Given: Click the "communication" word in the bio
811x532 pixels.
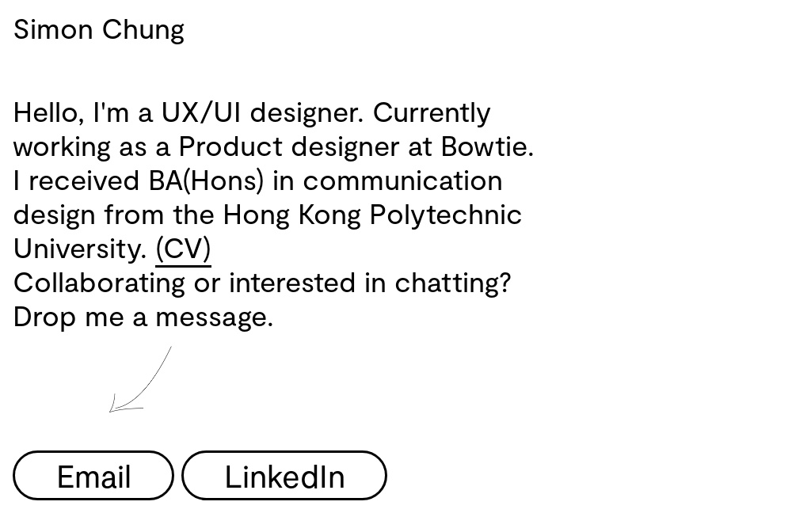Looking at the screenshot, I should (x=402, y=180).
